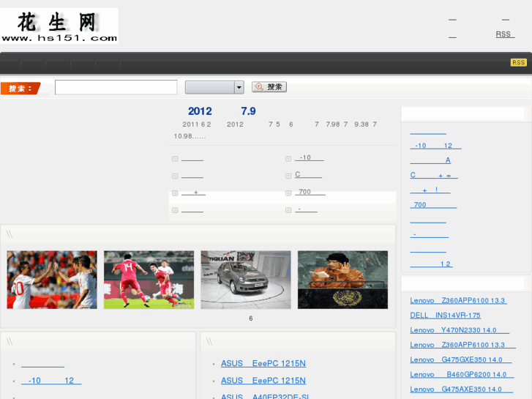532x399 pixels.
Task: Open thumbnail of man at UN podium
Action: pos(342,280)
